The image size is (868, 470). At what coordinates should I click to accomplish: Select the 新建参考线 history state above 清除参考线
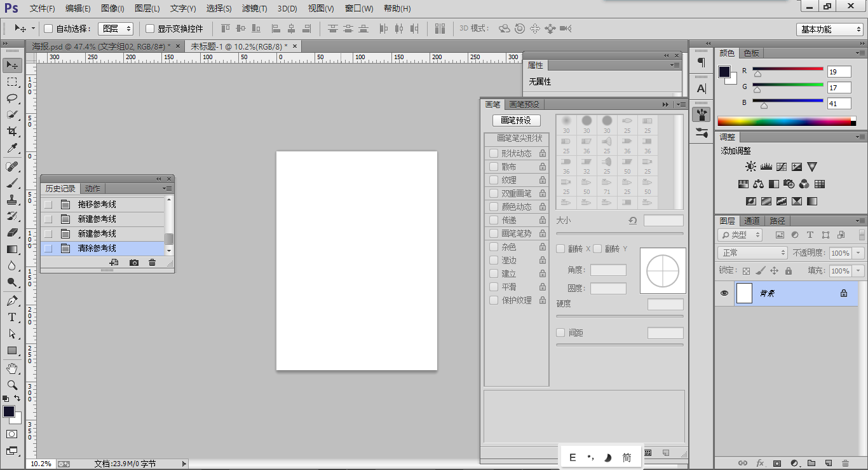coord(102,233)
